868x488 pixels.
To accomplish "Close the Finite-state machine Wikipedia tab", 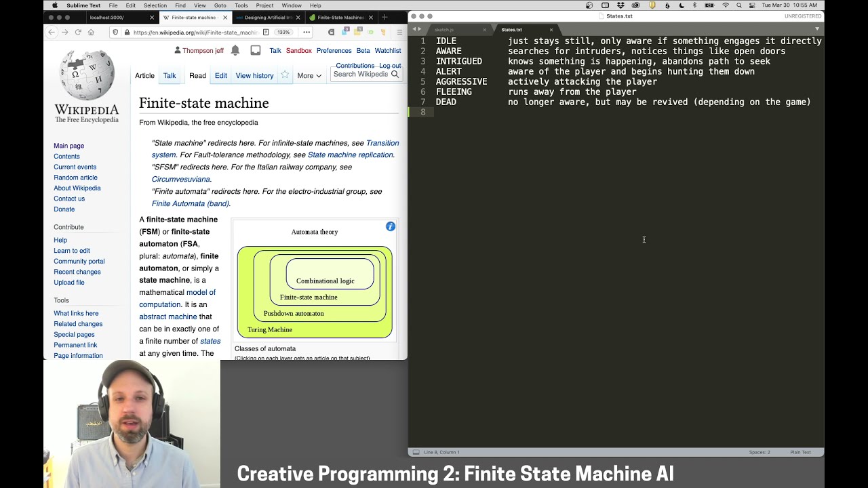I will click(x=225, y=18).
